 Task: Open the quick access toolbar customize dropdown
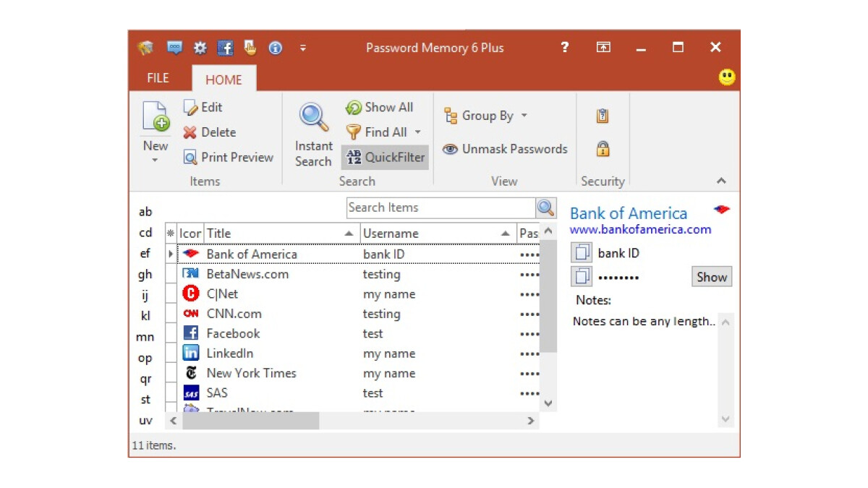[302, 48]
